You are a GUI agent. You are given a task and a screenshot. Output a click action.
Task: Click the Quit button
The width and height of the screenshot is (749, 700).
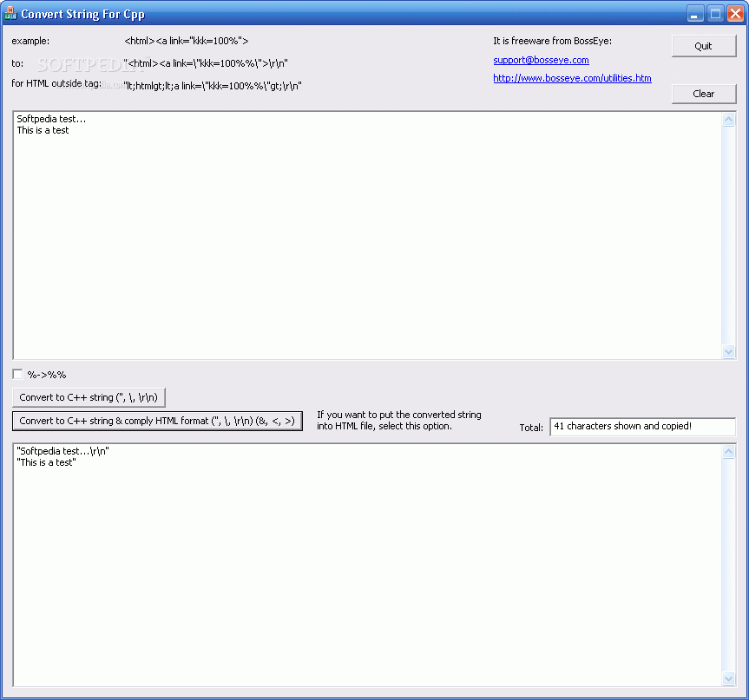(704, 46)
